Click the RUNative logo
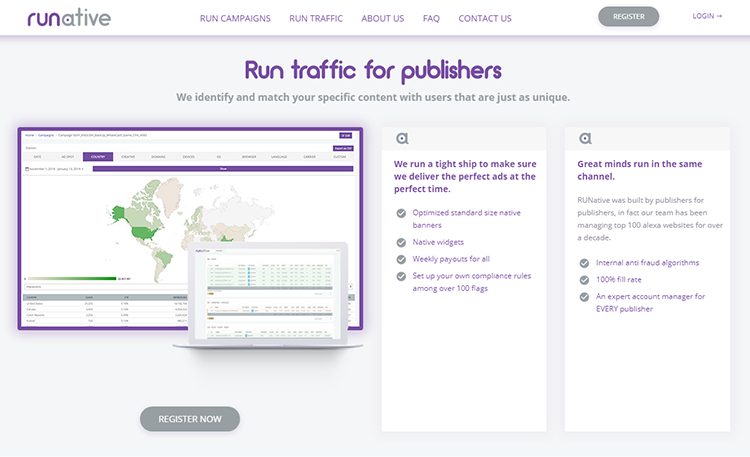 click(69, 18)
